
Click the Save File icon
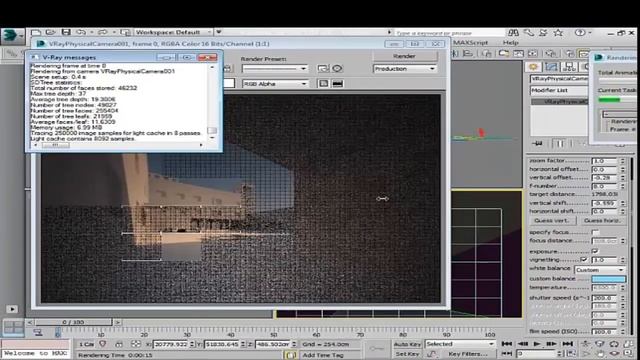pos(66,32)
